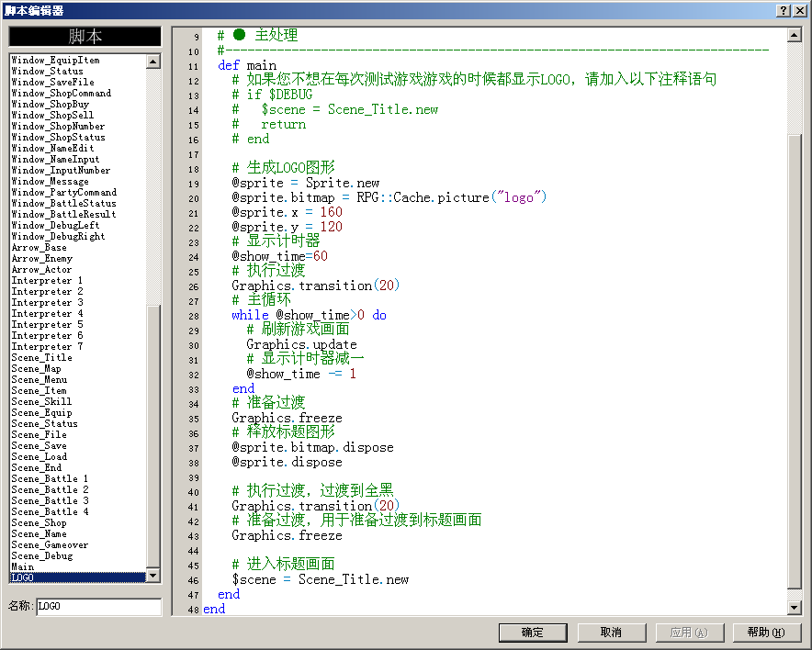Select Scene_Status script
Image resolution: width=812 pixels, height=650 pixels.
click(x=78, y=424)
